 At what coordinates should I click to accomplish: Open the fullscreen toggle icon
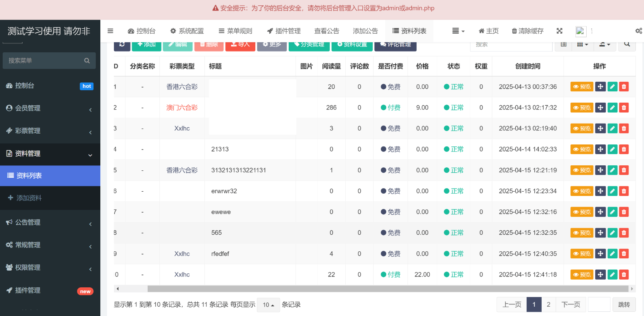(560, 31)
